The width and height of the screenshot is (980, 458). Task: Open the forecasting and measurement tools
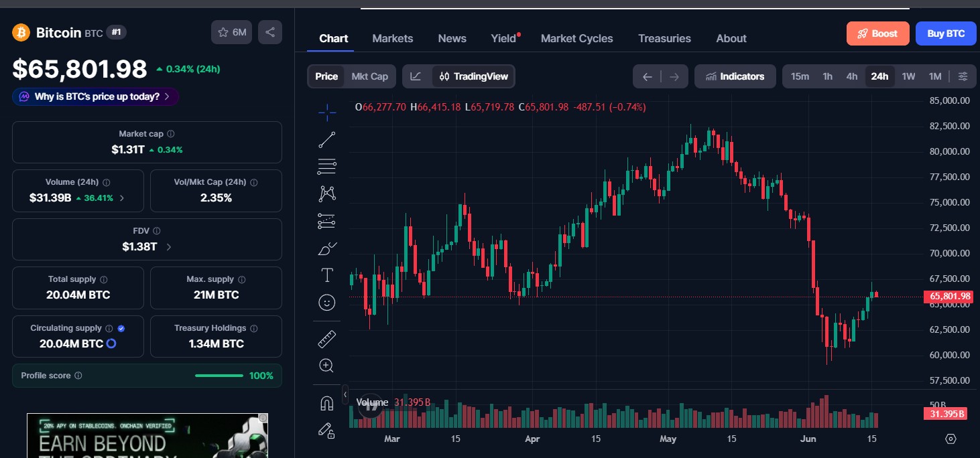coord(327,221)
